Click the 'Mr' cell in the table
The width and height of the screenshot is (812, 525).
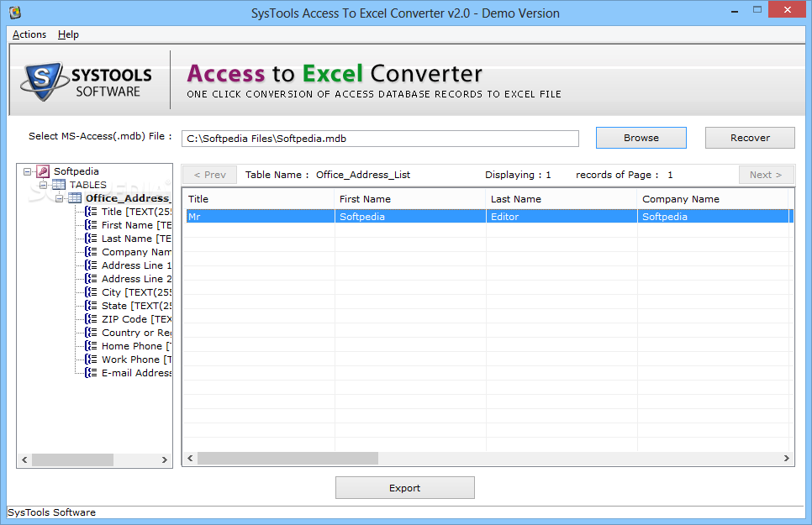[x=261, y=217]
